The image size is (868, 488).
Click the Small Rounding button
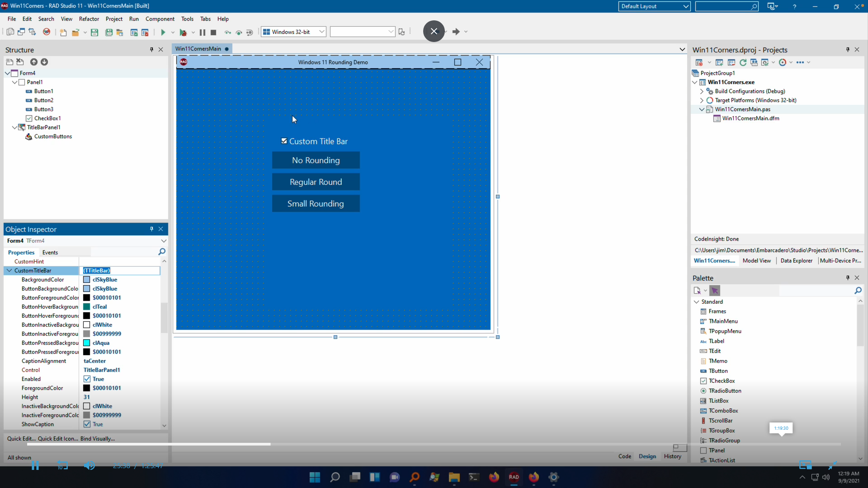click(x=316, y=204)
